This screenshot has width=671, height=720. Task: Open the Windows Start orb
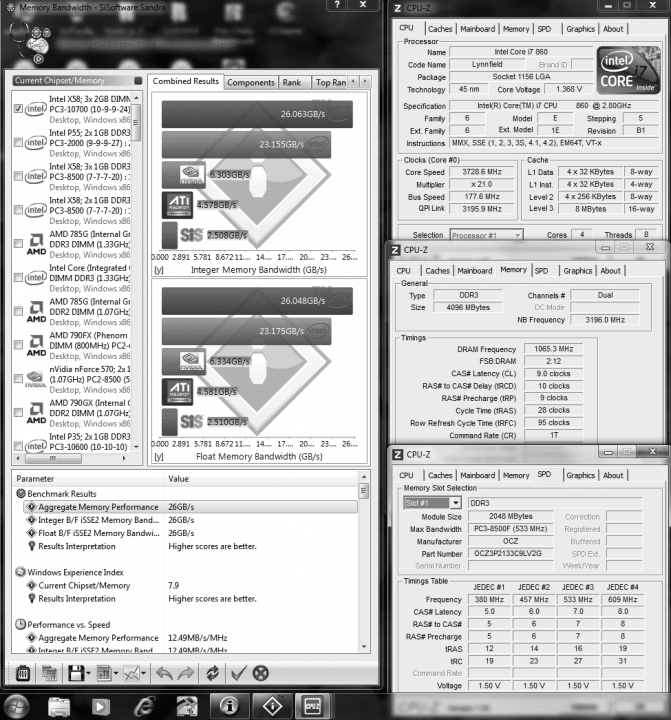click(16, 706)
